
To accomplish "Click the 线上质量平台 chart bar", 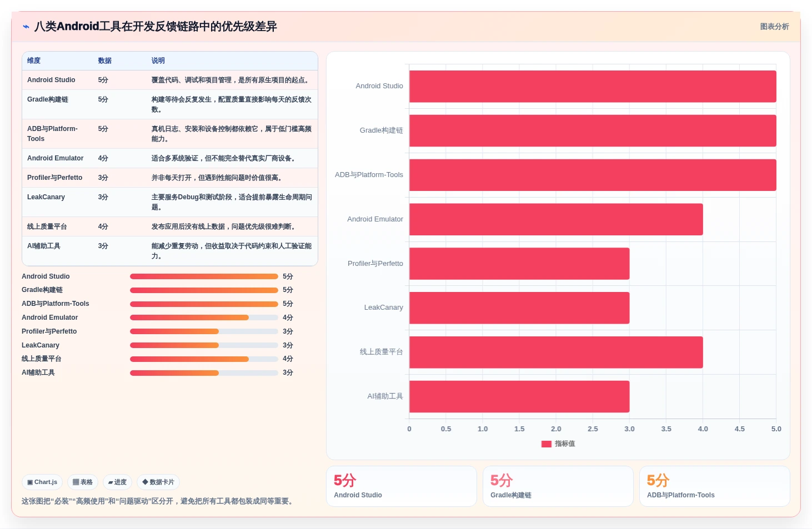I will [556, 352].
